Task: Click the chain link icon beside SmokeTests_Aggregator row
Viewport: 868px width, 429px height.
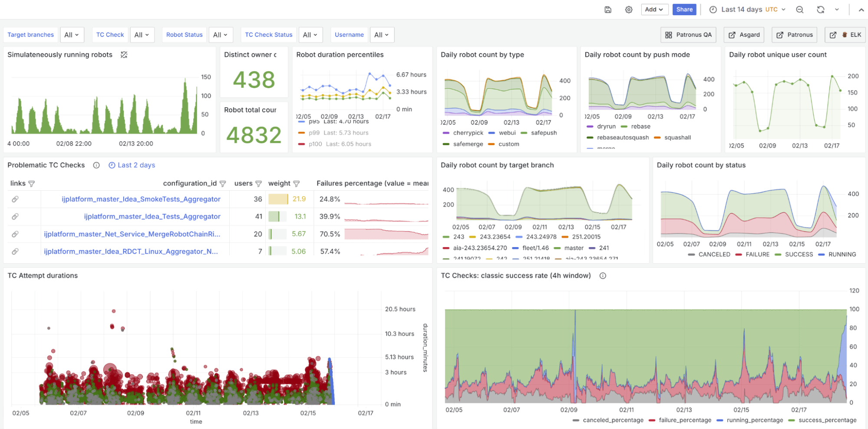Action: [16, 199]
